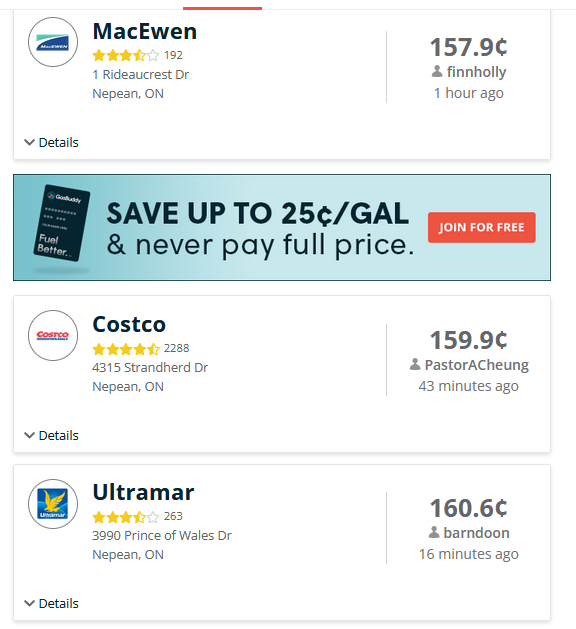Expand Details for Costco station
576x629 pixels.
click(51, 435)
